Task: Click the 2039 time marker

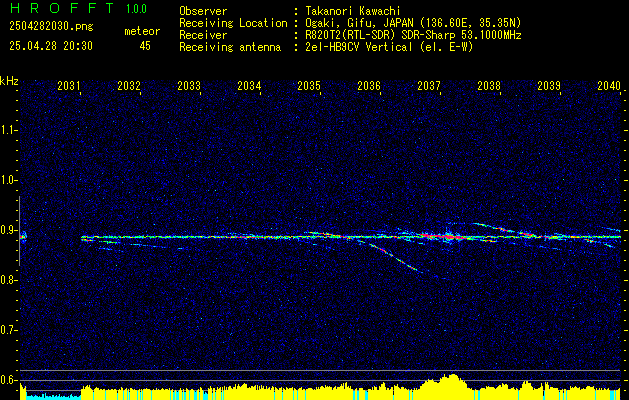Action: [x=549, y=85]
